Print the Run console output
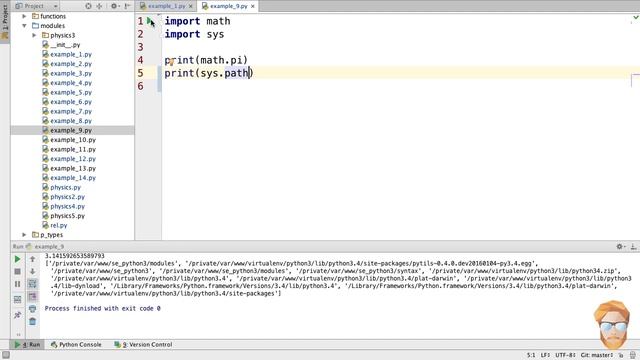Viewport: 640px width, 360px height. click(x=33, y=309)
